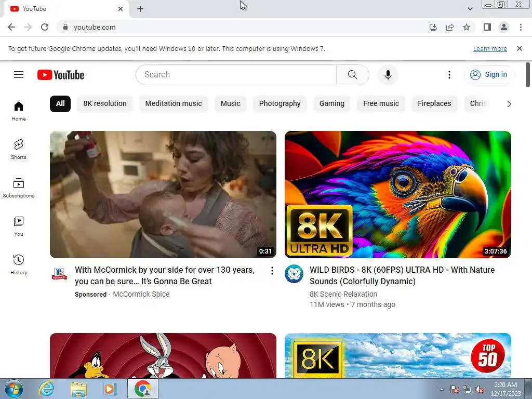
Task: Launch Internet Explorer from taskbar
Action: 46,389
